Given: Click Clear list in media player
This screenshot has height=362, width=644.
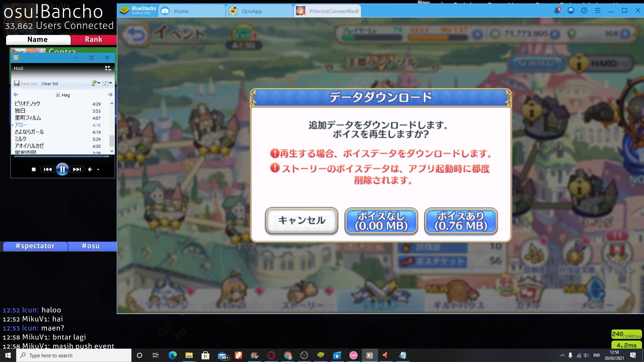Looking at the screenshot, I should click(x=50, y=83).
